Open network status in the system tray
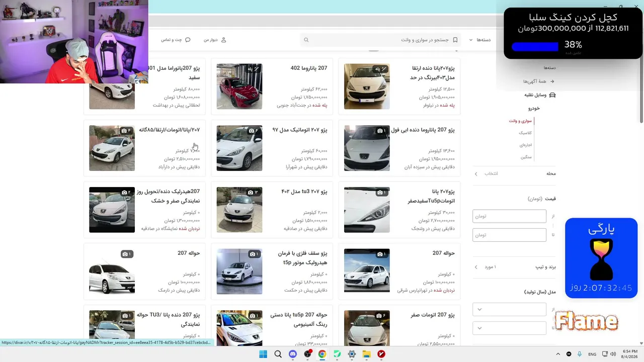Image resolution: width=644 pixels, height=362 pixels. click(605, 354)
